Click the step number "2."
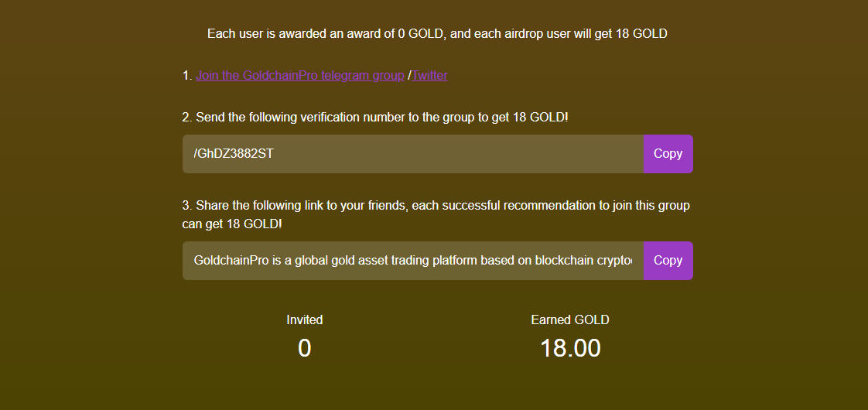This screenshot has width=868, height=410. pos(186,118)
